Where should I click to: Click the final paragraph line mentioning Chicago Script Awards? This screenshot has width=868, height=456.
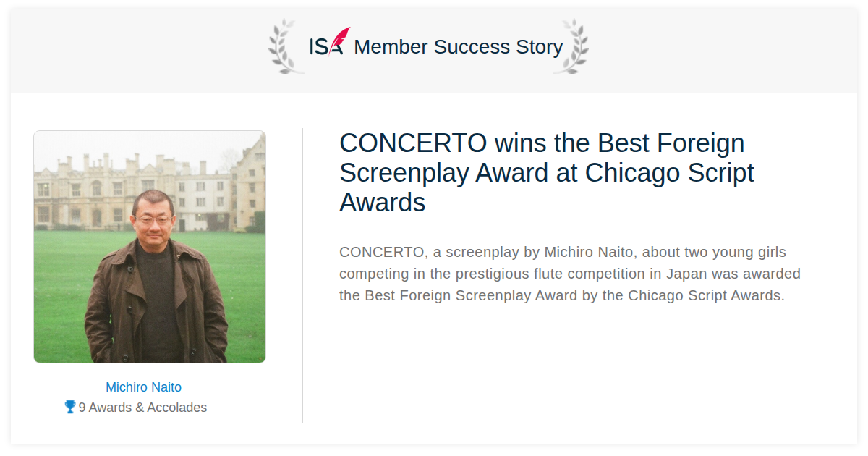[x=562, y=295]
